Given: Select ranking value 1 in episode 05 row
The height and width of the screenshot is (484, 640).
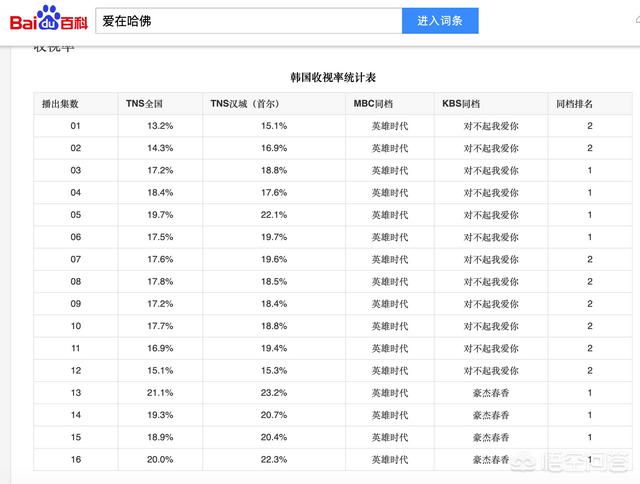Looking at the screenshot, I should (x=590, y=215).
